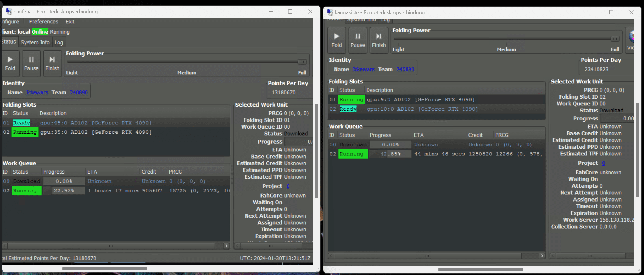Image resolution: width=644 pixels, height=275 pixels.
Task: Click vertical scrollbar of karmakiste remote desktop
Action: [637, 150]
